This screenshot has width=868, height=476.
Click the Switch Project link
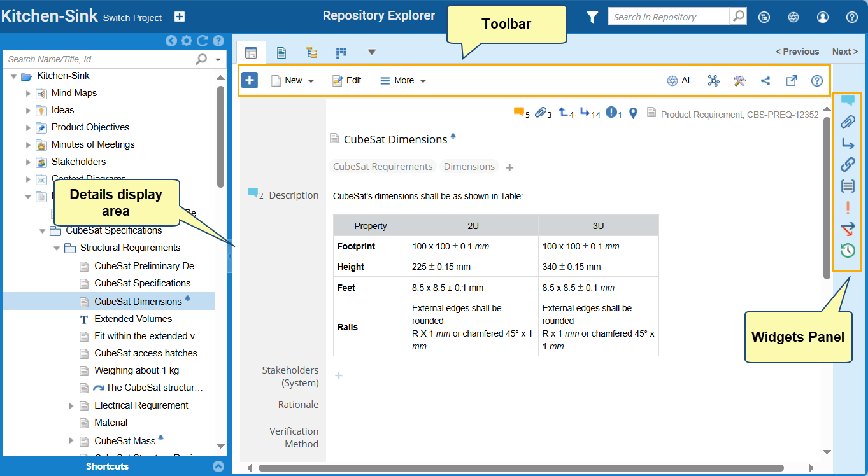click(132, 18)
